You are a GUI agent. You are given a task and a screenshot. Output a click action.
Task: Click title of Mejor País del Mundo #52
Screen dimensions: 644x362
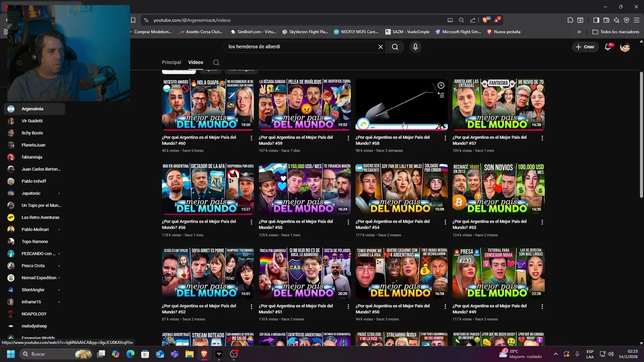tap(199, 309)
